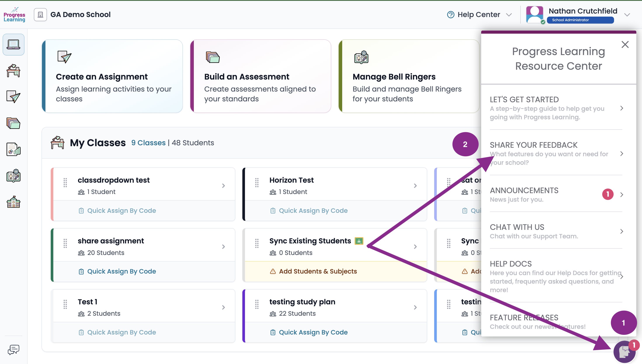The width and height of the screenshot is (642, 364).
Task: Click the GA Demo School name
Action: pos(80,14)
